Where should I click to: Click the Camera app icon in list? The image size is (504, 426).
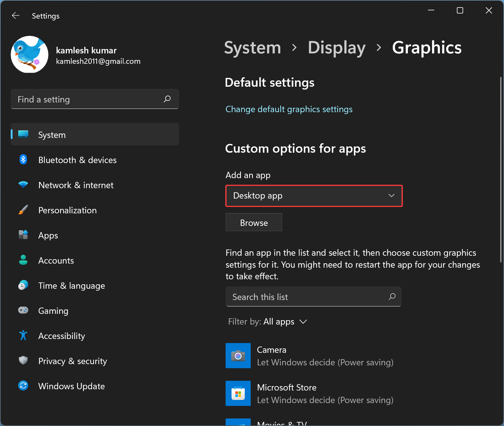point(238,356)
